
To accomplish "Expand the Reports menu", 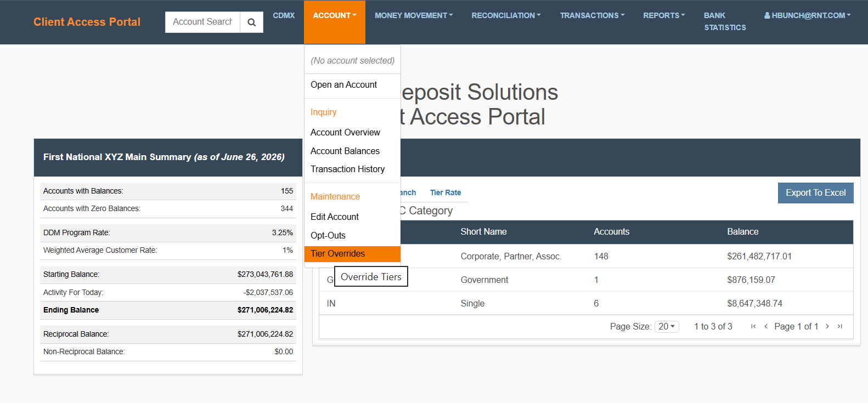I will tap(664, 15).
